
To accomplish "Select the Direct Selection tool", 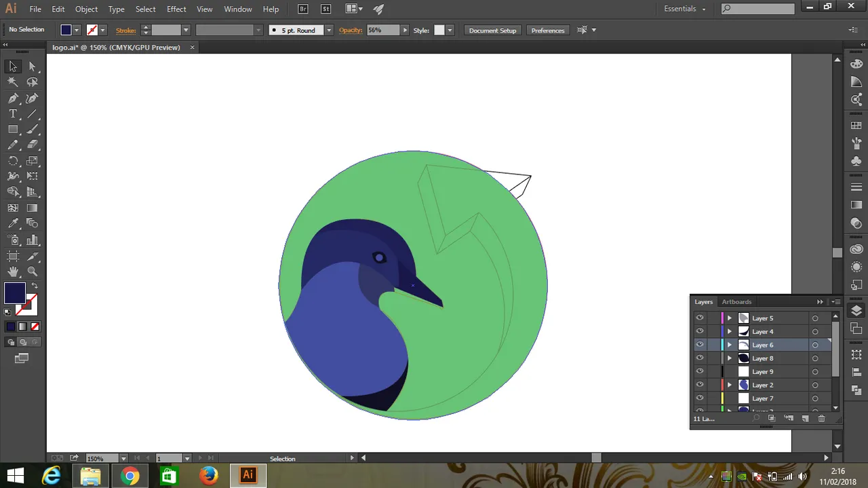I will pos(32,66).
